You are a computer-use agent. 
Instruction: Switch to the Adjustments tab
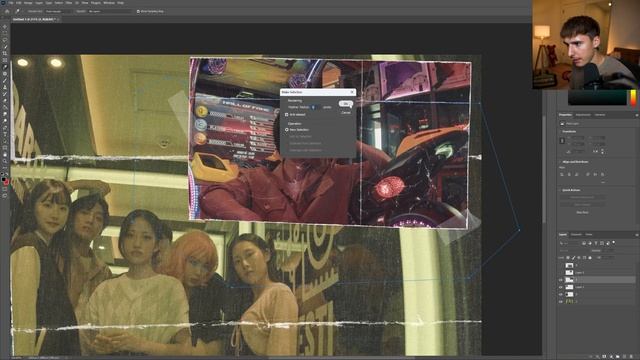(x=583, y=115)
